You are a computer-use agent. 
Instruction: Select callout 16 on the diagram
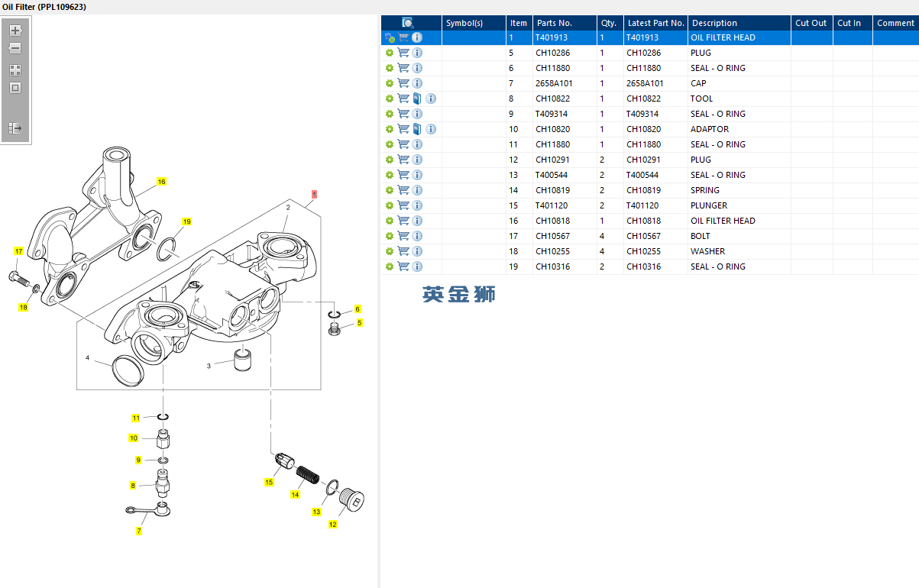click(161, 182)
